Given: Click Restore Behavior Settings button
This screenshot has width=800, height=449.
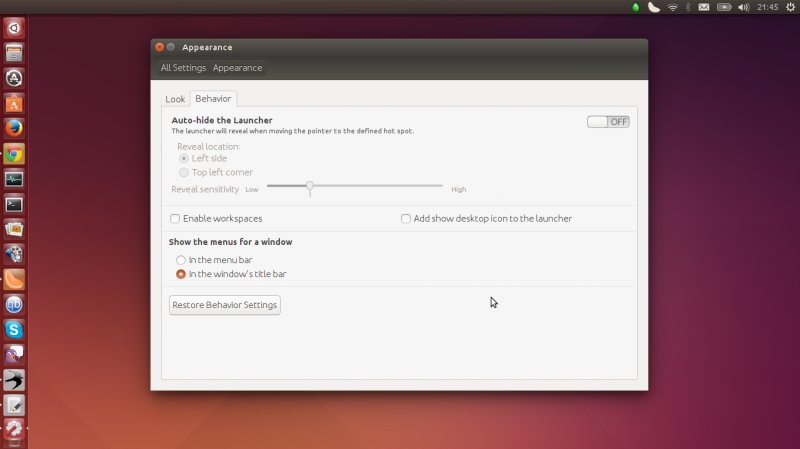Looking at the screenshot, I should pyautogui.click(x=225, y=305).
